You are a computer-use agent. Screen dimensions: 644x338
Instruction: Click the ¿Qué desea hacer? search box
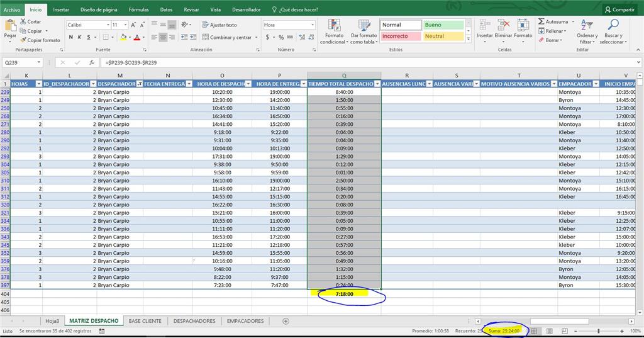point(295,9)
